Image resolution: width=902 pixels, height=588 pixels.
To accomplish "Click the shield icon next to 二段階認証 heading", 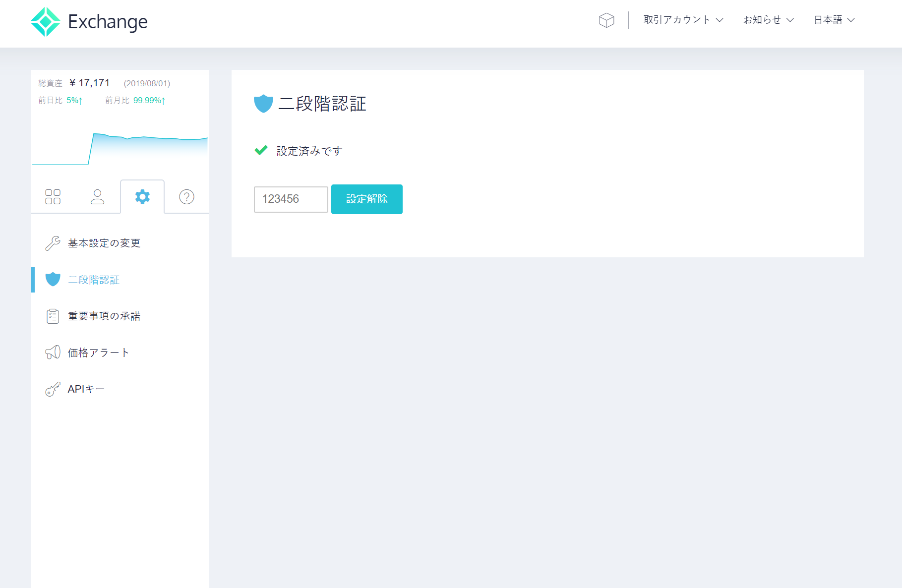I will pyautogui.click(x=263, y=104).
